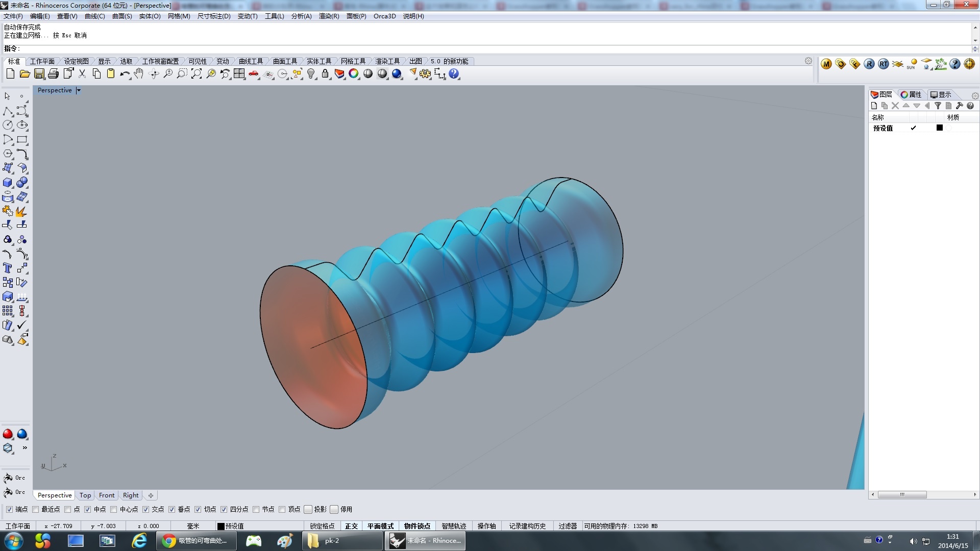Select the rectangle drawing tool
The image size is (980, 551).
point(22,140)
